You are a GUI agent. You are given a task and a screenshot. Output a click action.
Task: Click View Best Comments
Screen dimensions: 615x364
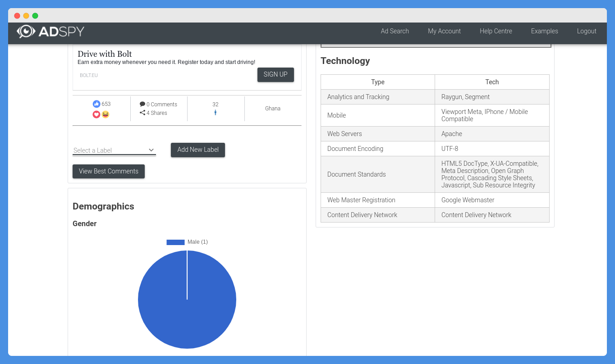point(108,171)
